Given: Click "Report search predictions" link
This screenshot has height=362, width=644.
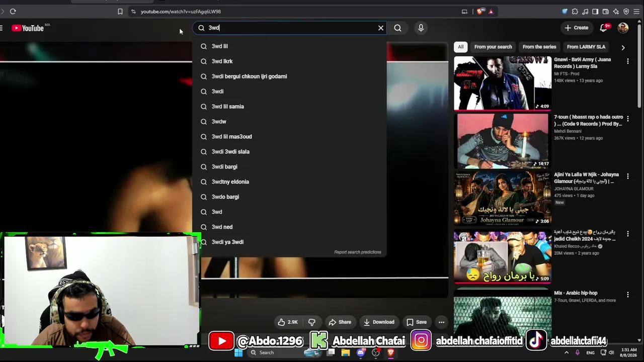Looking at the screenshot, I should click(358, 252).
